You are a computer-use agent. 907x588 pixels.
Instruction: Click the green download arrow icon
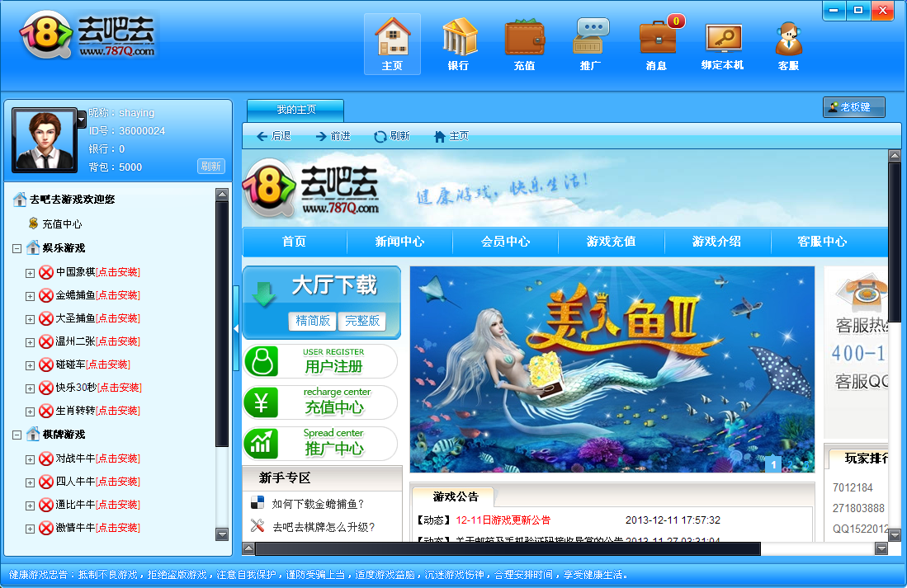coord(264,294)
